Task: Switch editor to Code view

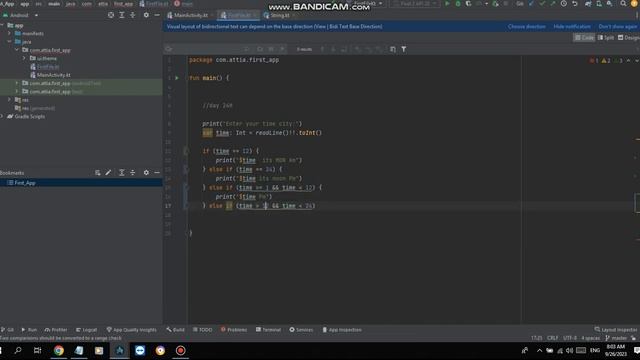Action: click(x=584, y=38)
